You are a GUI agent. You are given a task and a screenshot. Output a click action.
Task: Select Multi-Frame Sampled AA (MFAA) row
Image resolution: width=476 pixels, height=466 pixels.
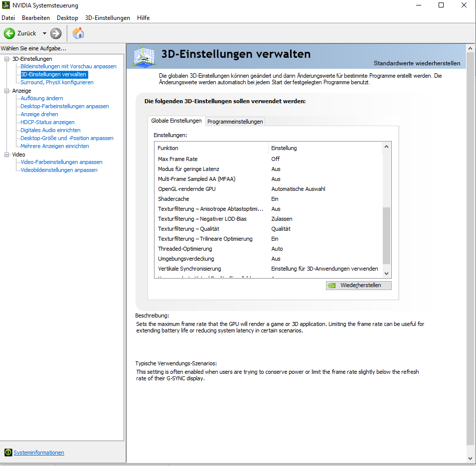pos(268,179)
